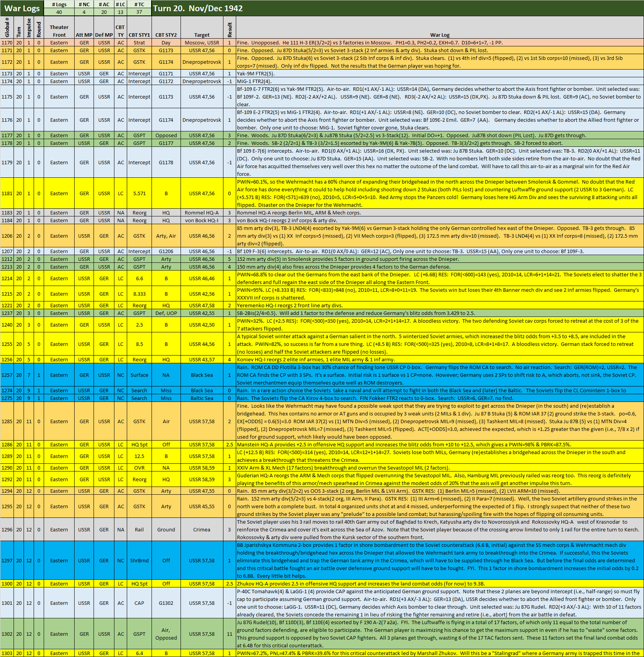Click global number cell 1285

click(x=7, y=421)
